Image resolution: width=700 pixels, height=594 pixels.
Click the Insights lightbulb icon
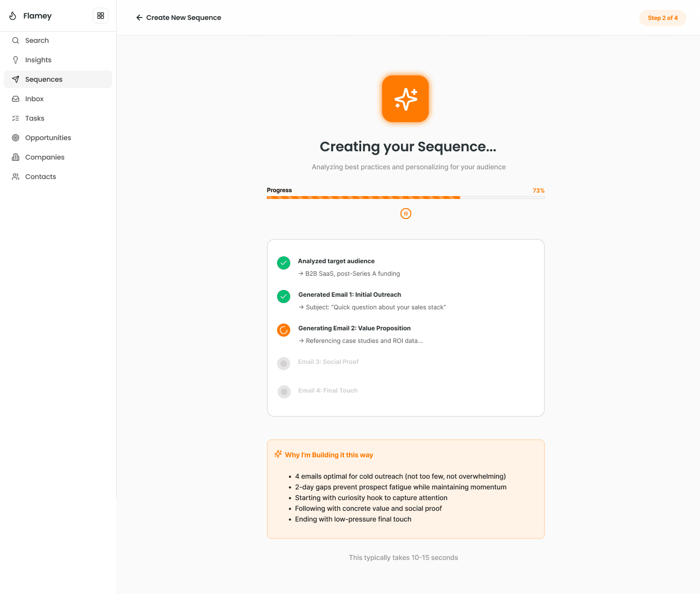[x=16, y=60]
